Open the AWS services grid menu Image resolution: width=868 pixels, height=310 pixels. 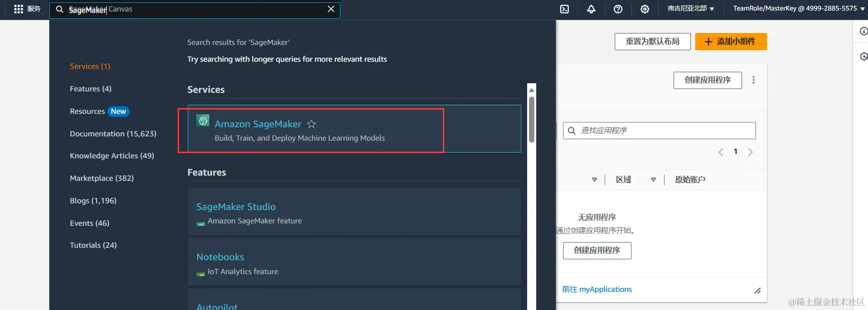tap(19, 9)
